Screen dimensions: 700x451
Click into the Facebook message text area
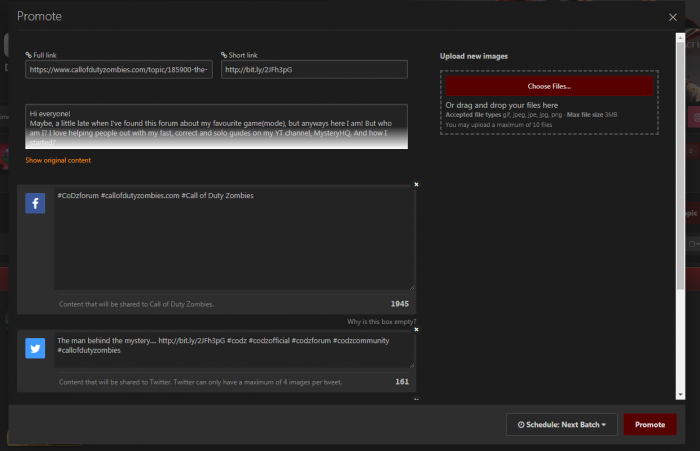(x=234, y=240)
